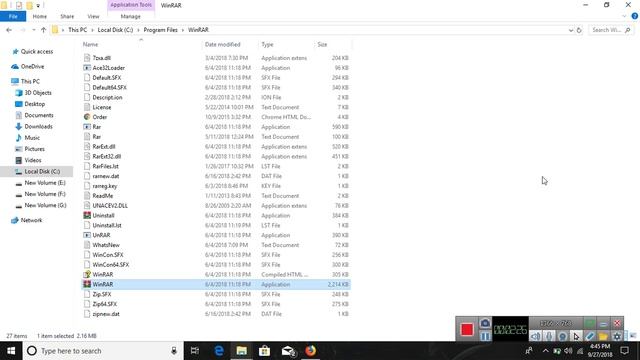Open the Windows Start menu
The image size is (640, 360).
point(11,351)
